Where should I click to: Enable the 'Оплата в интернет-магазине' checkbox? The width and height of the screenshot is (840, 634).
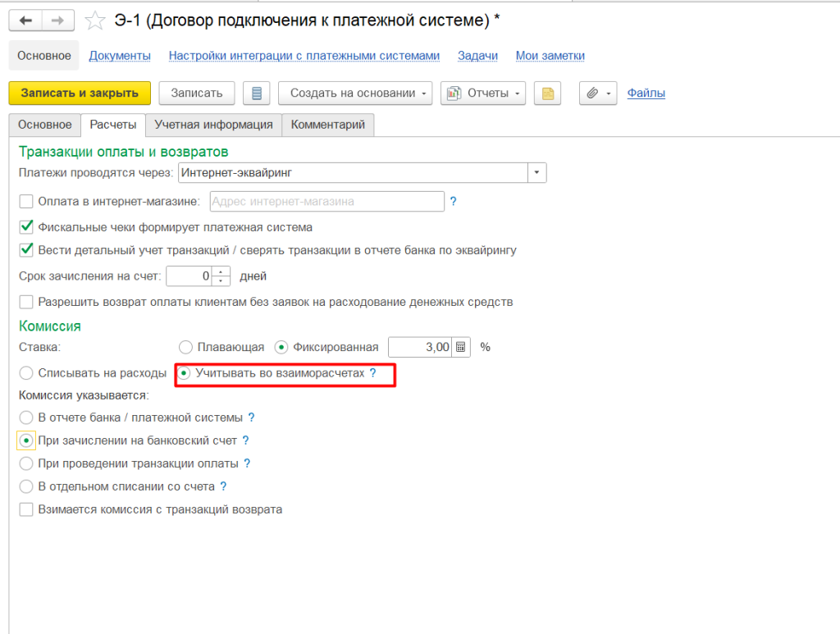click(26, 201)
